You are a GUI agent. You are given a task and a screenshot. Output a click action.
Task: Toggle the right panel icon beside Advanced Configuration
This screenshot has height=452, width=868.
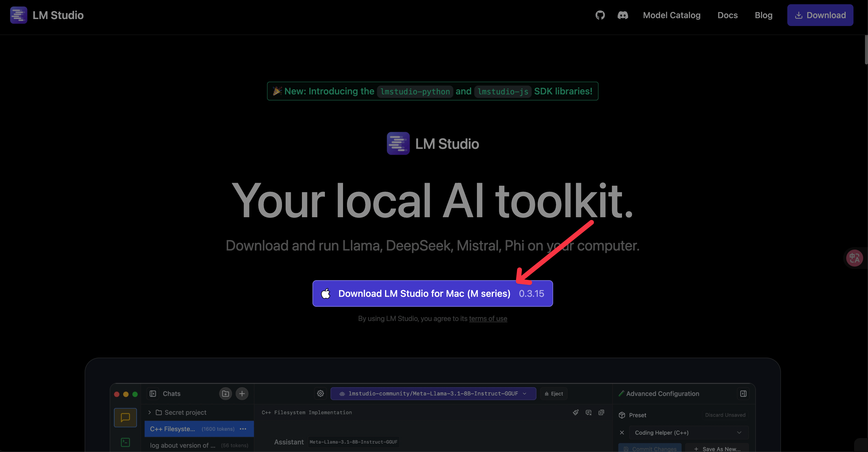[x=743, y=394]
